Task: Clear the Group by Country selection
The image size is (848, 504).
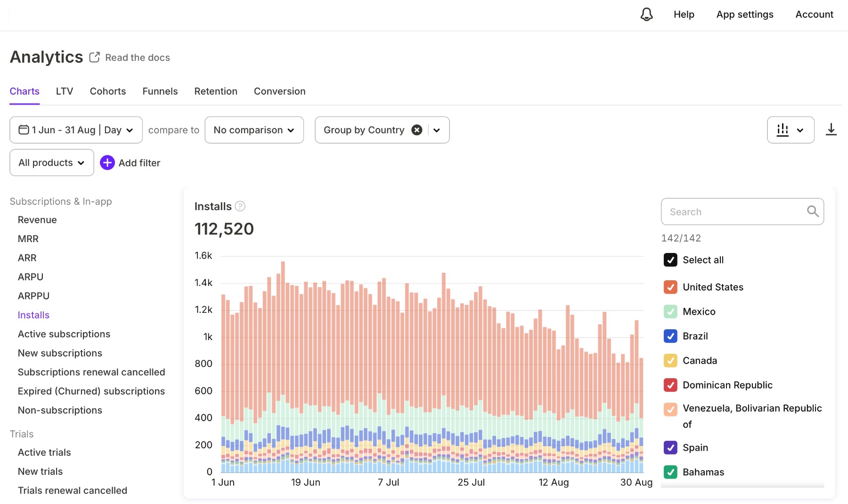Action: [416, 130]
